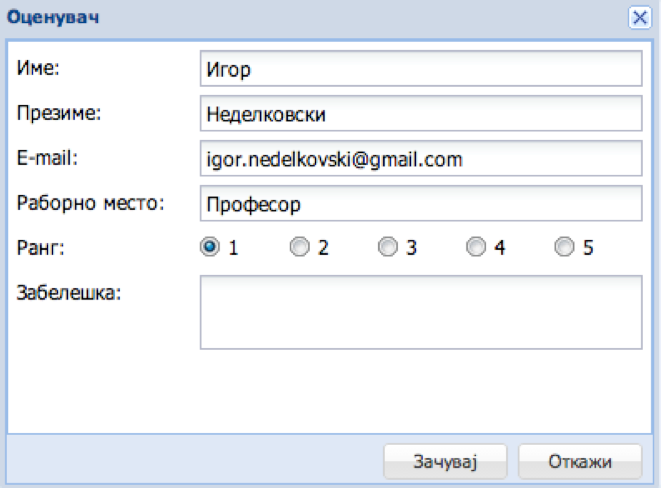This screenshot has height=488, width=661.
Task: Focus the E-mail input field
Action: (421, 158)
